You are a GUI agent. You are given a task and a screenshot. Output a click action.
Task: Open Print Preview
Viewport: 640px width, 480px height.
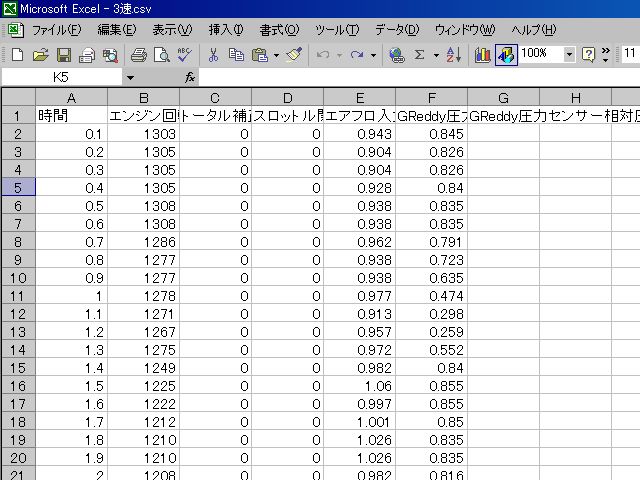(x=162, y=55)
